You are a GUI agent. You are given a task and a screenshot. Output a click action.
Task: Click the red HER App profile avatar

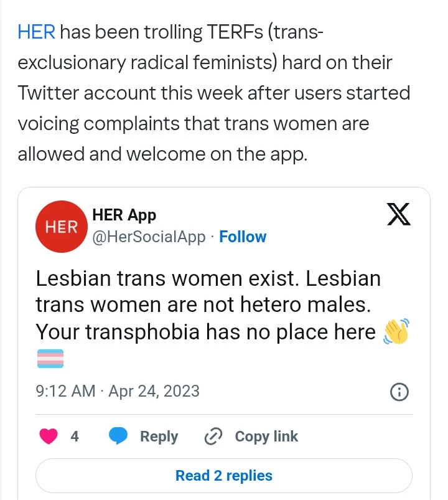[x=61, y=227]
